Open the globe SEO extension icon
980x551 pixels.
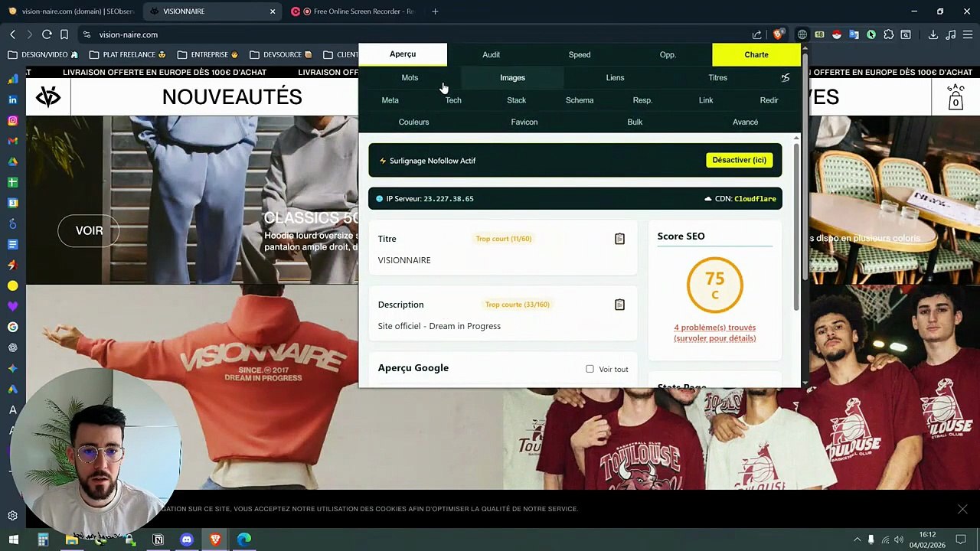(x=802, y=34)
